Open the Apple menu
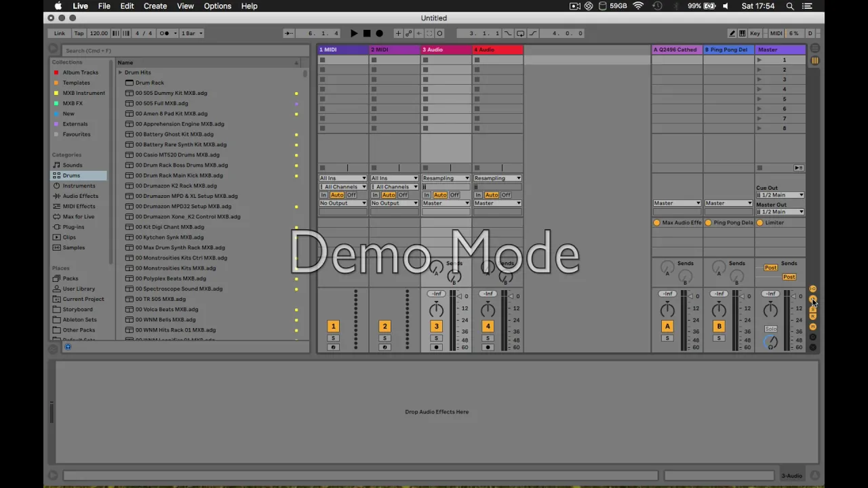868x488 pixels. (58, 6)
